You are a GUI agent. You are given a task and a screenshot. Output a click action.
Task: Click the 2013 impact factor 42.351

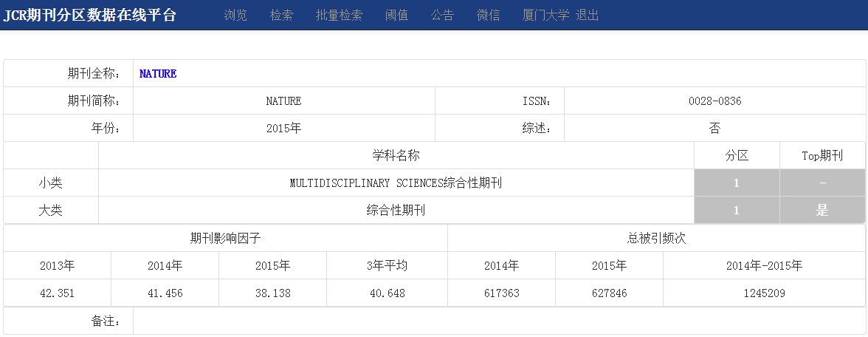click(x=58, y=293)
